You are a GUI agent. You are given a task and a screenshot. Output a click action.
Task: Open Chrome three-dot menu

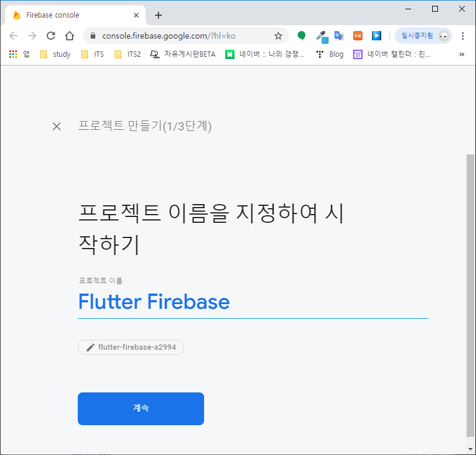pos(463,36)
